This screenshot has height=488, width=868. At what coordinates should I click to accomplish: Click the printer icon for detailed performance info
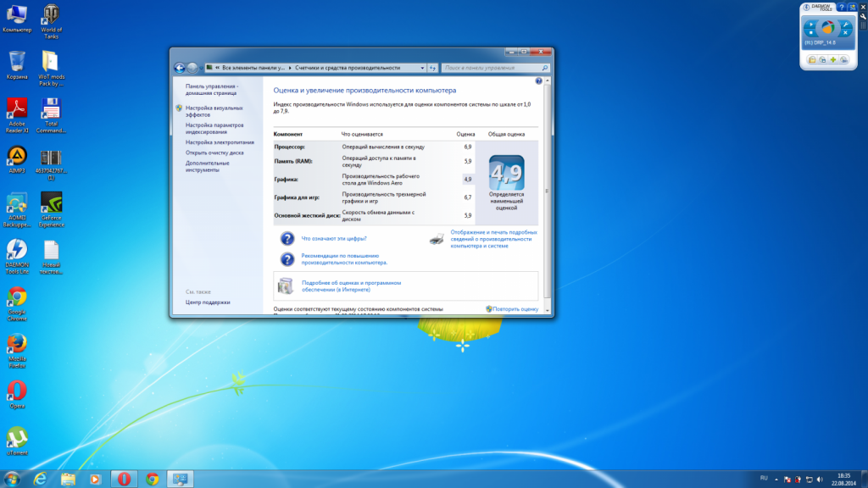tap(437, 239)
